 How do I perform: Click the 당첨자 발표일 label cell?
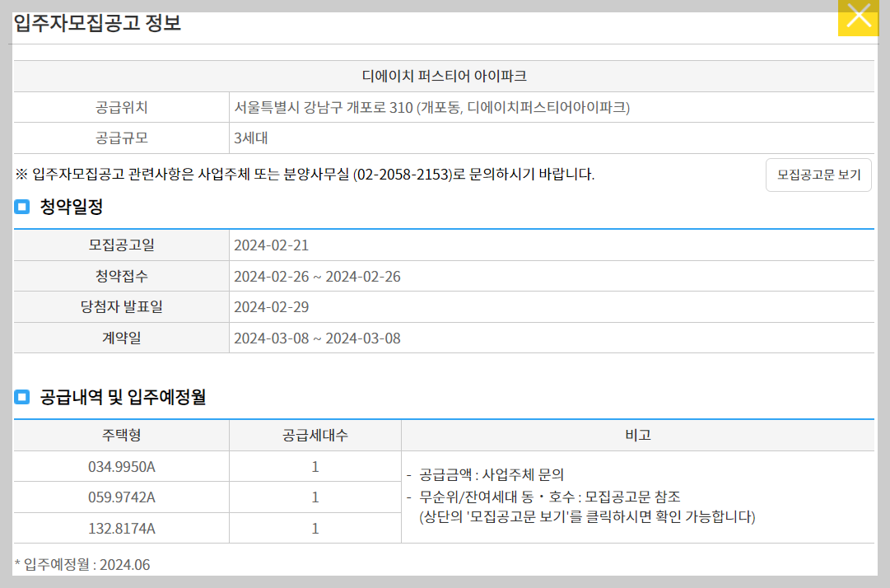pyautogui.click(x=122, y=307)
